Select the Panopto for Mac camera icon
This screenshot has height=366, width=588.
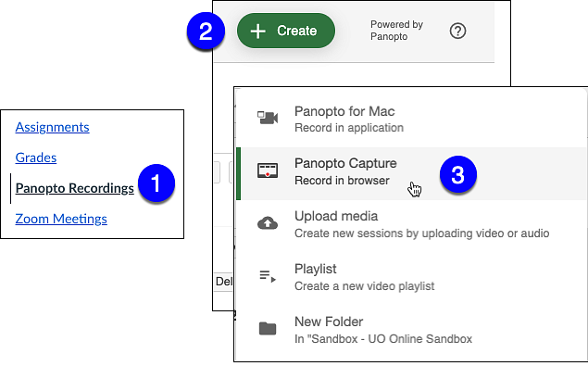pyautogui.click(x=268, y=118)
